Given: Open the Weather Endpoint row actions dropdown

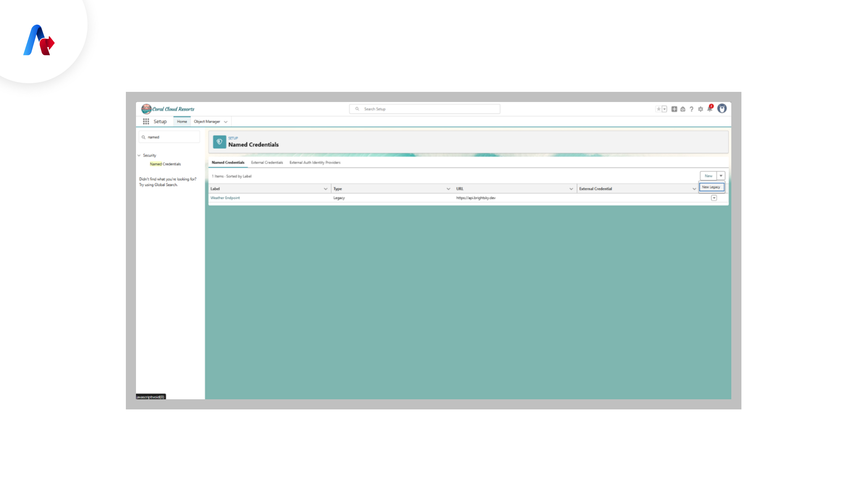Looking at the screenshot, I should 714,198.
